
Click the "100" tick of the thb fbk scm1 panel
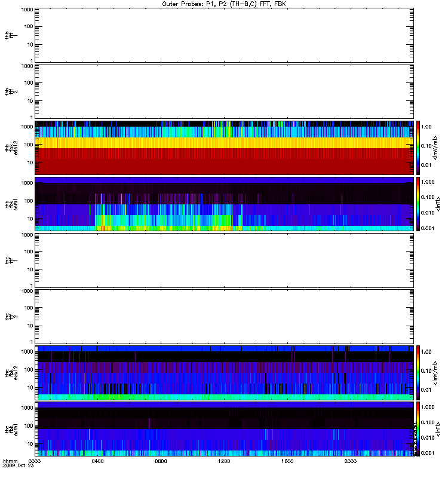coord(29,201)
